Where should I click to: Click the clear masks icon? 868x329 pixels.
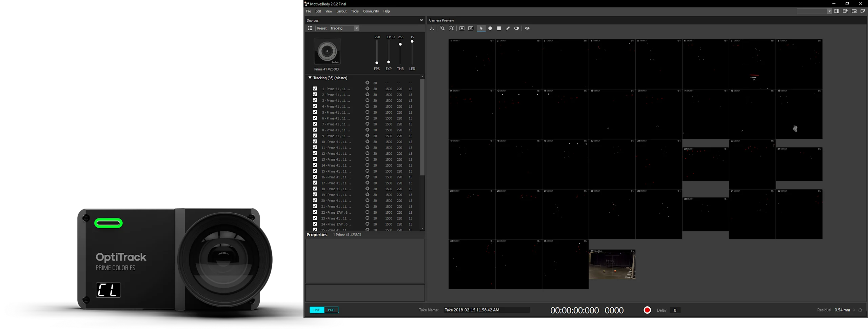coord(471,28)
